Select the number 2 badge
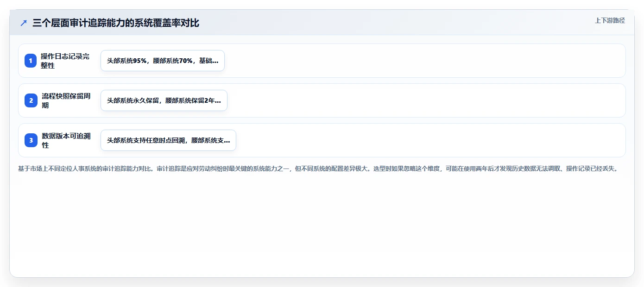The width and height of the screenshot is (644, 287). tap(31, 100)
